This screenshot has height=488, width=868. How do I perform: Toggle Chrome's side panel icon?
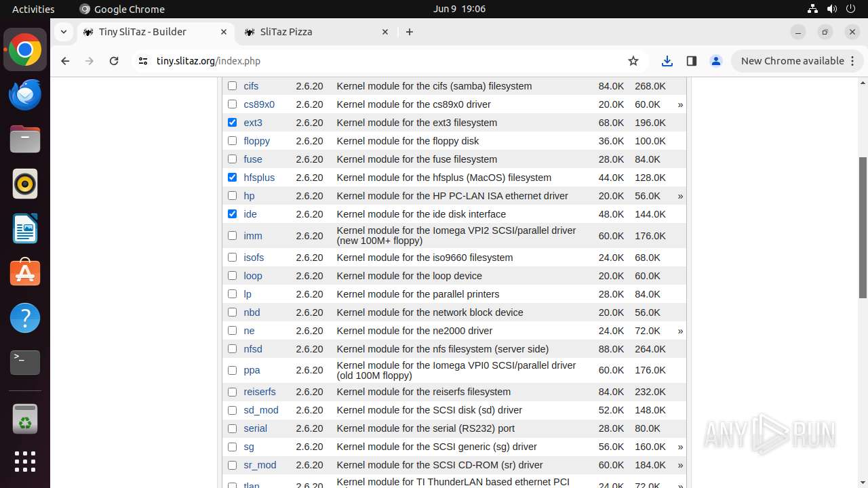pos(692,61)
